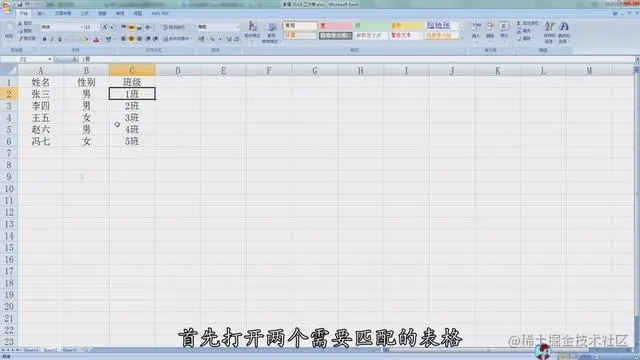Apply the green 好 cell style swatch

click(x=371, y=25)
